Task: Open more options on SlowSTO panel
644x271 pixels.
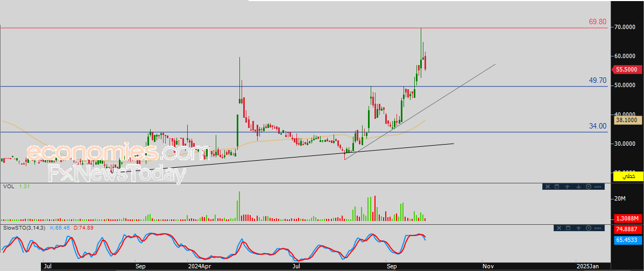Action: [x=598, y=229]
